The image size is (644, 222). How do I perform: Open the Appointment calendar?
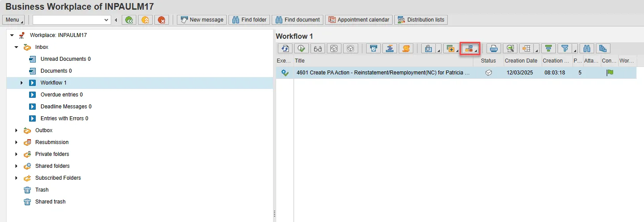click(x=359, y=20)
